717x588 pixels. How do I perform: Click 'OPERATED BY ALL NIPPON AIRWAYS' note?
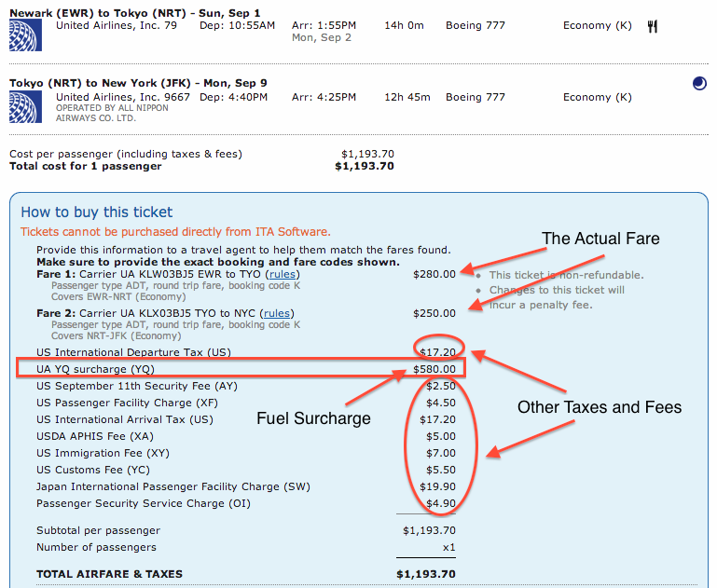click(112, 113)
